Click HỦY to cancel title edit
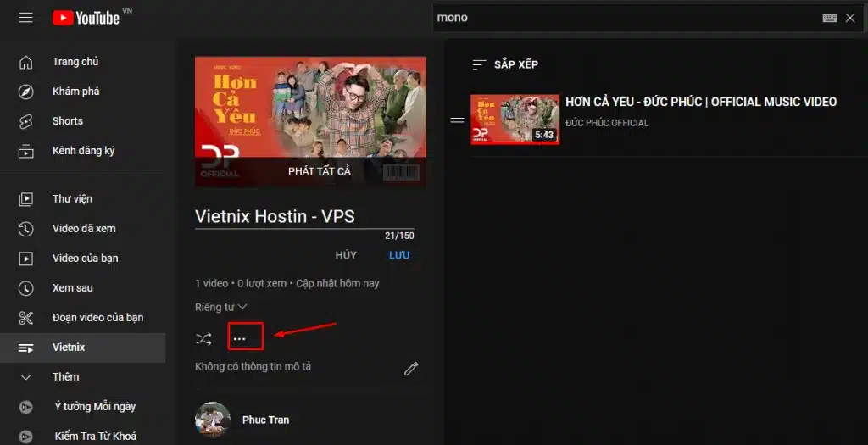868x445 pixels. pyautogui.click(x=346, y=255)
